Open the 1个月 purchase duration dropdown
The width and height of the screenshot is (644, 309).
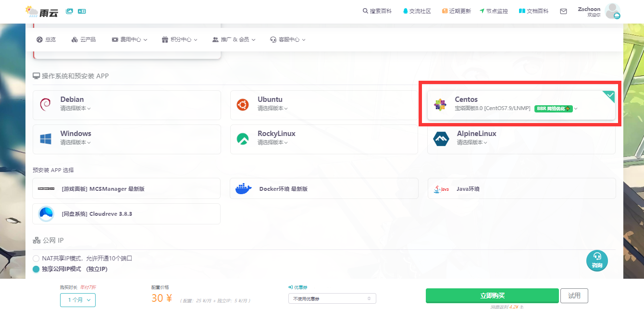[x=78, y=300]
